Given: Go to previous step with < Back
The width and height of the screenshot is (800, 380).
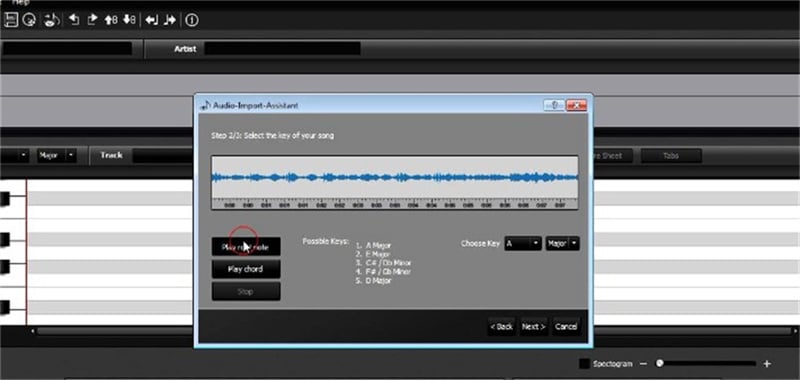Looking at the screenshot, I should click(501, 326).
